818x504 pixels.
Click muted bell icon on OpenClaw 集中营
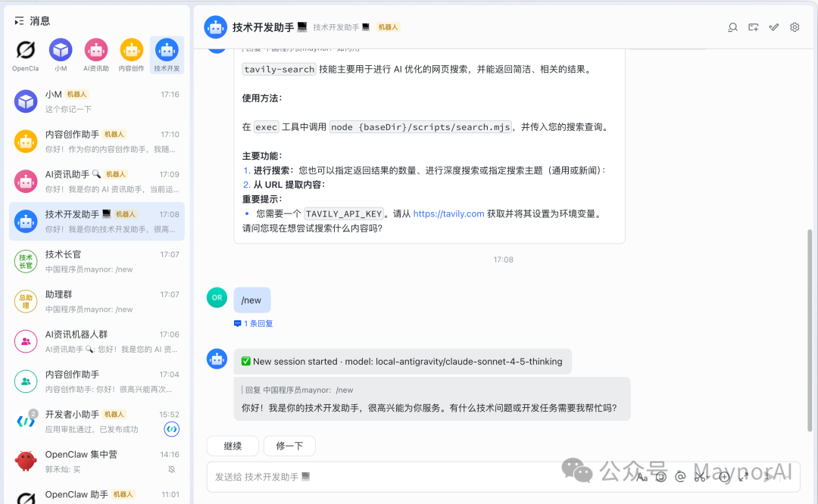(x=172, y=470)
